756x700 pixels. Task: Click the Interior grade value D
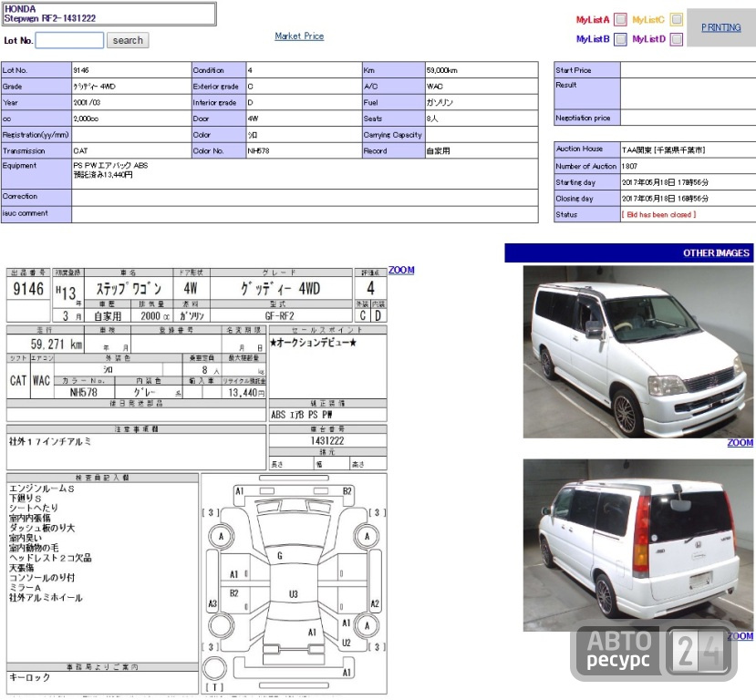point(250,103)
